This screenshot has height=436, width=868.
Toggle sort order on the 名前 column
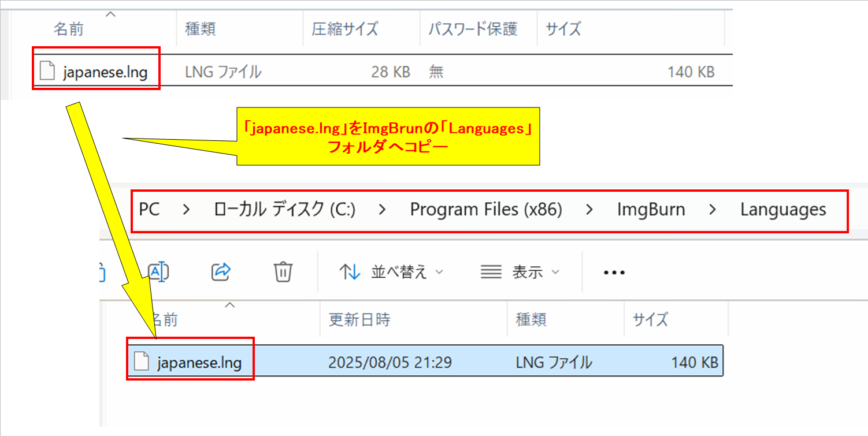(x=69, y=27)
